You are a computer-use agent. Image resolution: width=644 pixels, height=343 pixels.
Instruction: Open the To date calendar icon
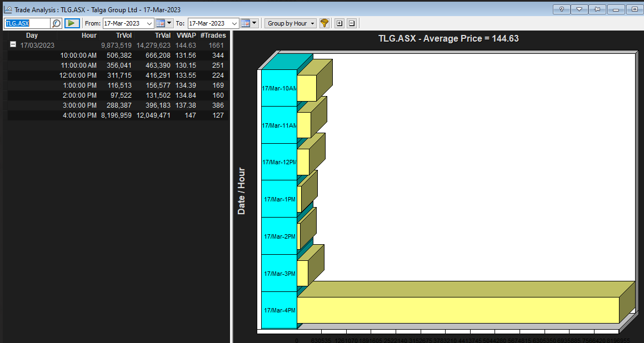click(246, 23)
